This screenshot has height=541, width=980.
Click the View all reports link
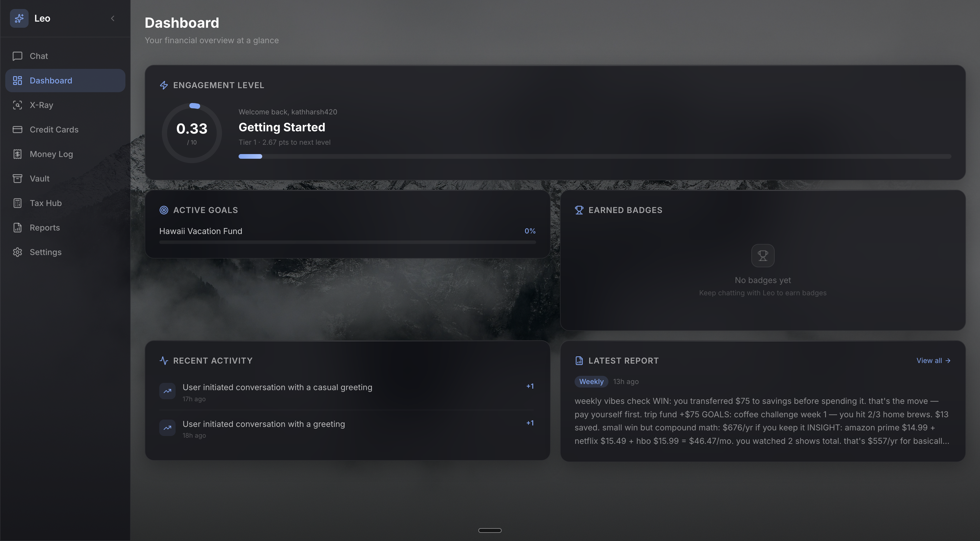[x=933, y=361]
